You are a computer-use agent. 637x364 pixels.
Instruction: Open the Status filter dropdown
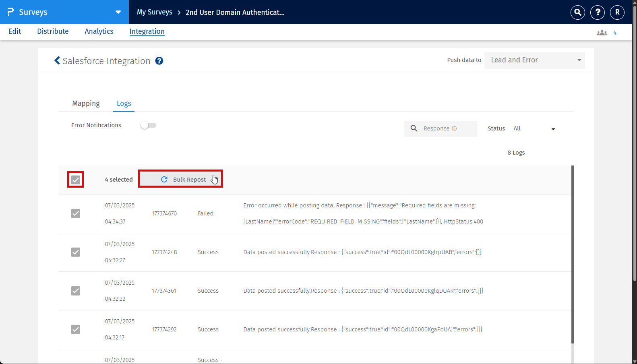[x=534, y=129]
